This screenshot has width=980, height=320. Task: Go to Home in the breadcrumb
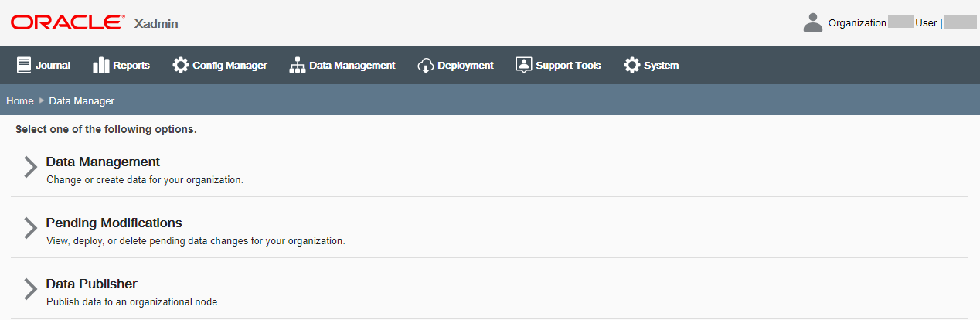click(x=20, y=101)
